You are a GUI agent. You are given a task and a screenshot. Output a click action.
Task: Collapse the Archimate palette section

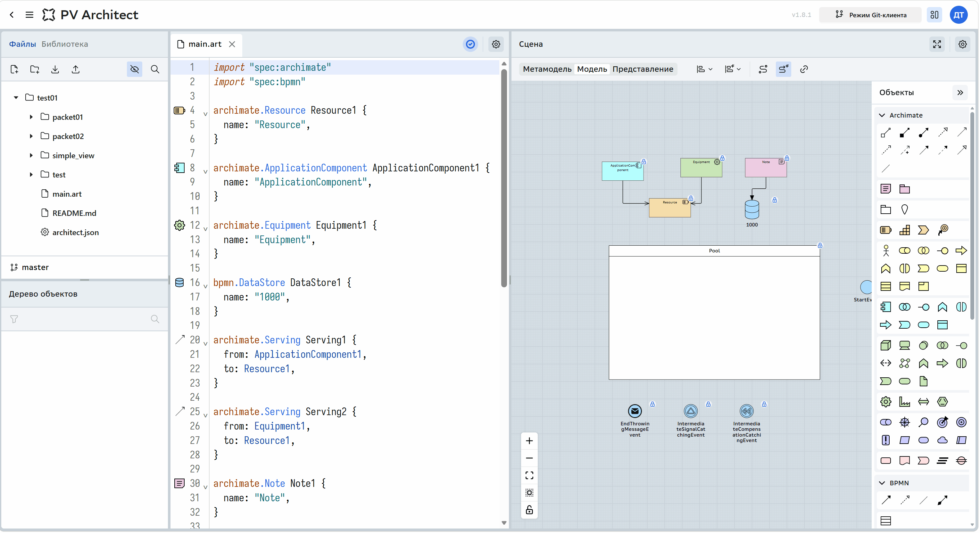[882, 115]
